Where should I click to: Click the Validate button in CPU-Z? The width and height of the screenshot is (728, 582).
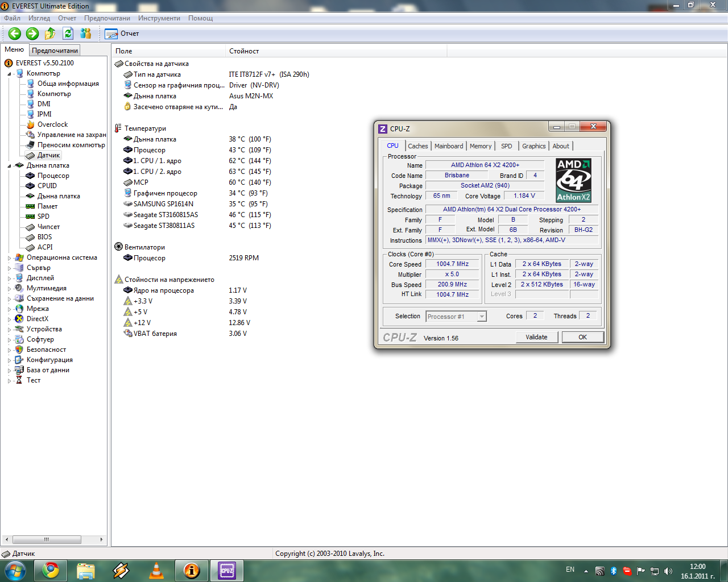(536, 337)
